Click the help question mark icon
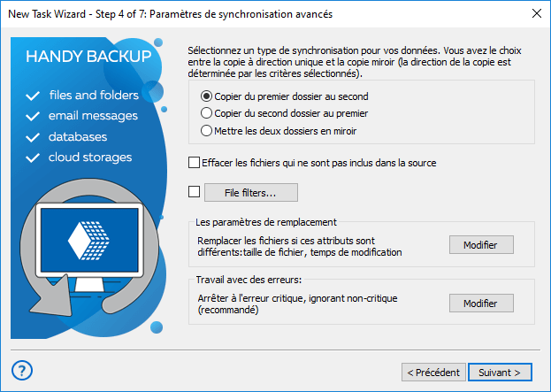The width and height of the screenshot is (551, 392). pos(24,371)
